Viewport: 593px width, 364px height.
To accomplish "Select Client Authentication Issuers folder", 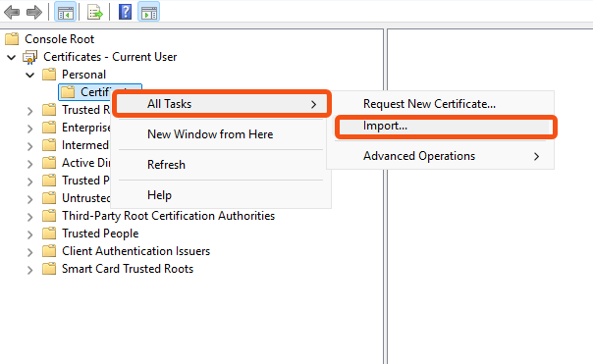I will coord(135,251).
